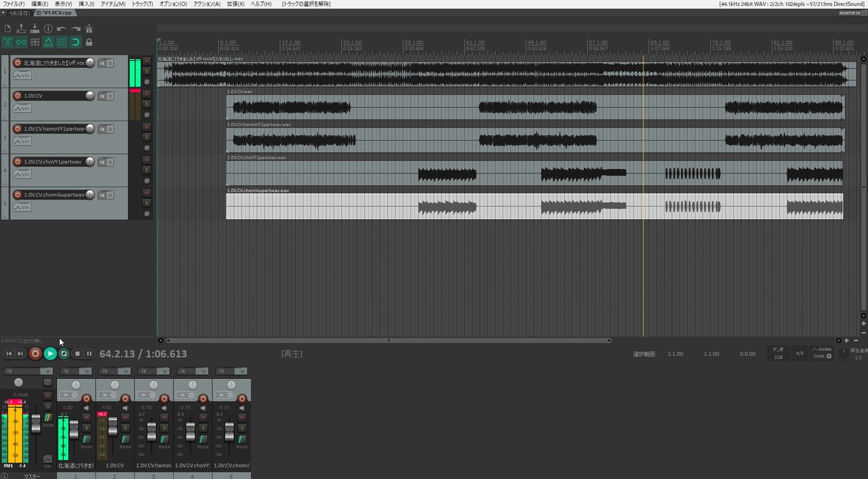
Task: Toggle item grouping link icon
Action: pyautogui.click(x=21, y=42)
